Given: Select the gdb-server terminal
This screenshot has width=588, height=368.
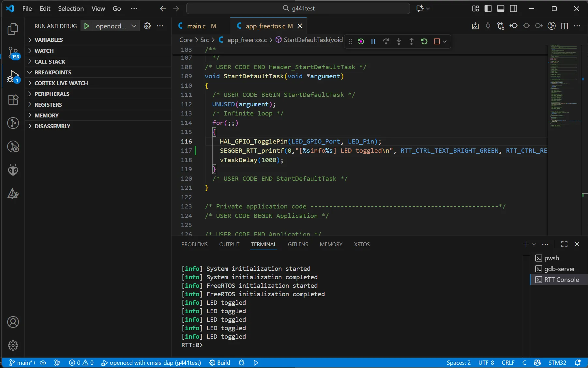Looking at the screenshot, I should click(559, 269).
